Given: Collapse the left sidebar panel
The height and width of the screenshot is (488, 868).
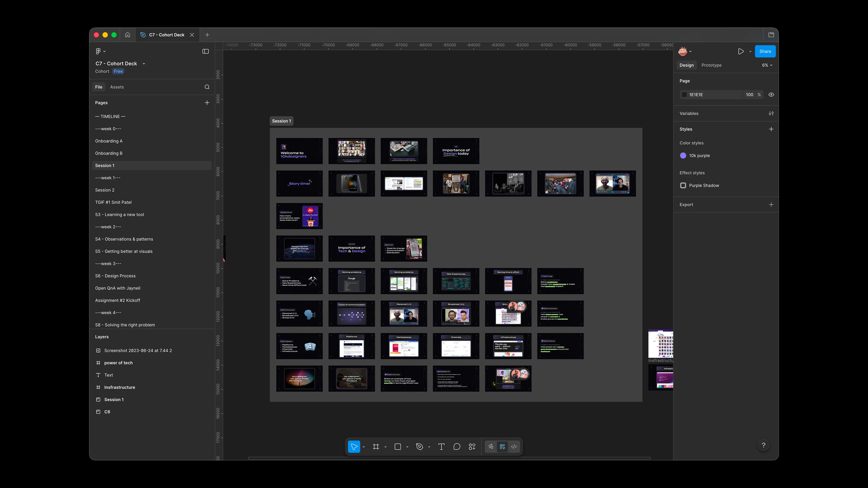Looking at the screenshot, I should (205, 52).
